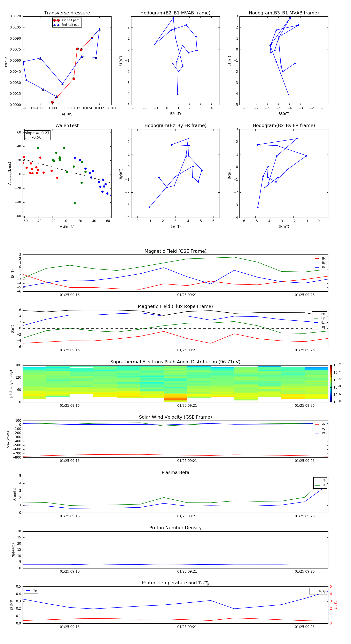Click the 'Plasma Beta' plot title

175,472
